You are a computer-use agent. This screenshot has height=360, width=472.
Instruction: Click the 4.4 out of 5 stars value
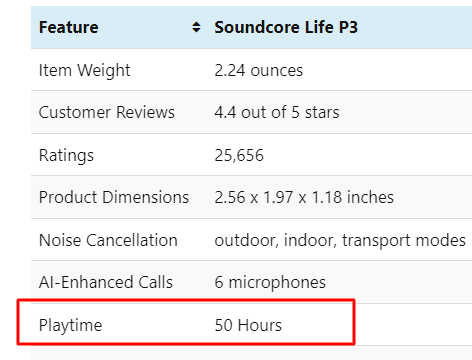coord(277,112)
